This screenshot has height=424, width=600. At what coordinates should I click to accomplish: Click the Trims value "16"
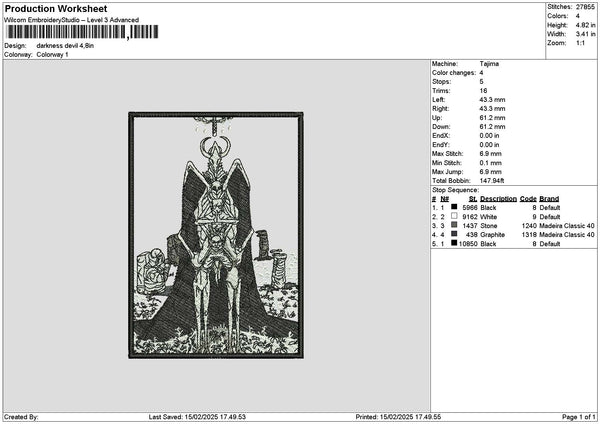point(483,91)
